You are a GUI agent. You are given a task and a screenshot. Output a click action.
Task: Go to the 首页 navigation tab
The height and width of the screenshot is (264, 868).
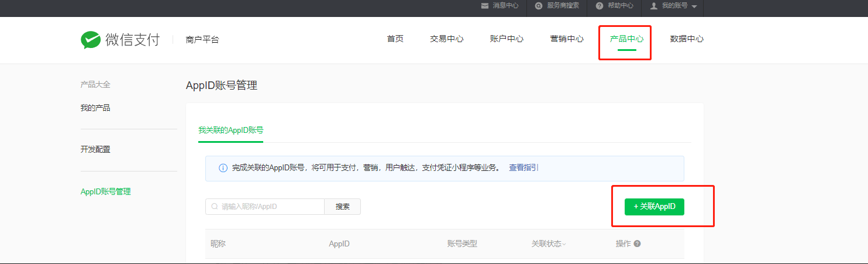pyautogui.click(x=395, y=39)
